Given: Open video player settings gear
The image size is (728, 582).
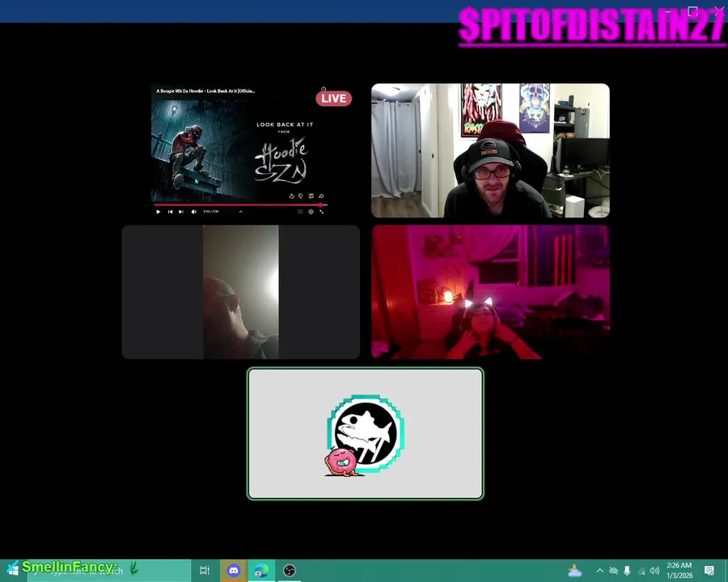Looking at the screenshot, I should coord(311,212).
